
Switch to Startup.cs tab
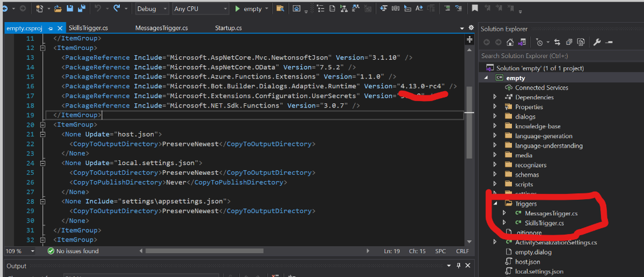point(229,28)
